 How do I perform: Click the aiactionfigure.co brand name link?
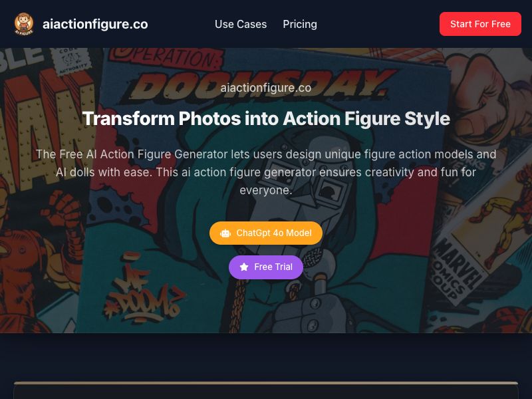pos(95,24)
